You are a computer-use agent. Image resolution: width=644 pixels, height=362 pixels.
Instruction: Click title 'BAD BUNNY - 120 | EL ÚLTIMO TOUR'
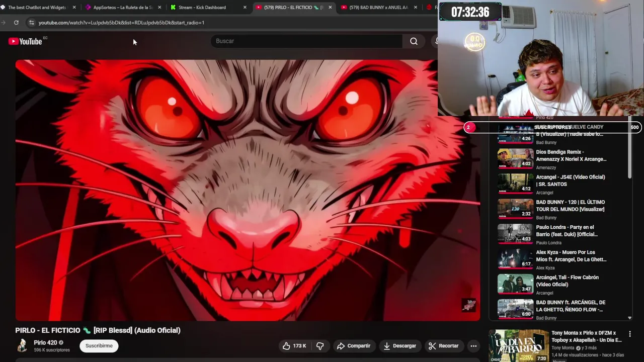coord(571,206)
